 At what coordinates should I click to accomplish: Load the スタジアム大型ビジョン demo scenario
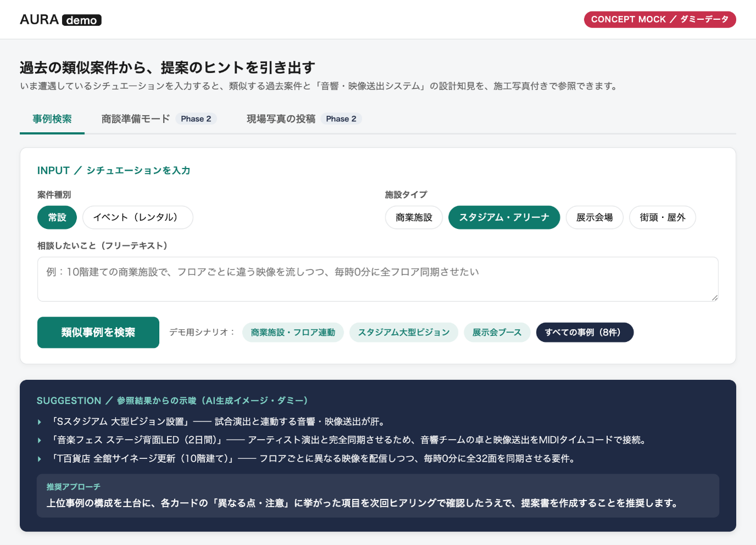point(404,333)
